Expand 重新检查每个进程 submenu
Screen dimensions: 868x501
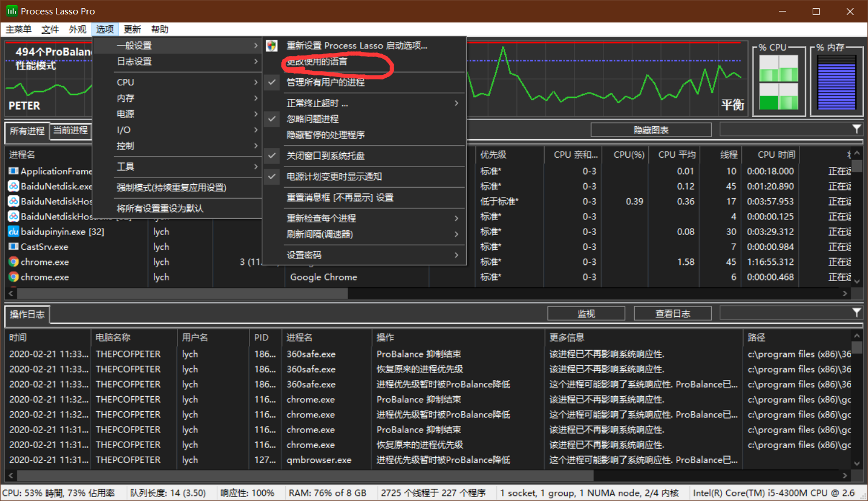click(364, 218)
